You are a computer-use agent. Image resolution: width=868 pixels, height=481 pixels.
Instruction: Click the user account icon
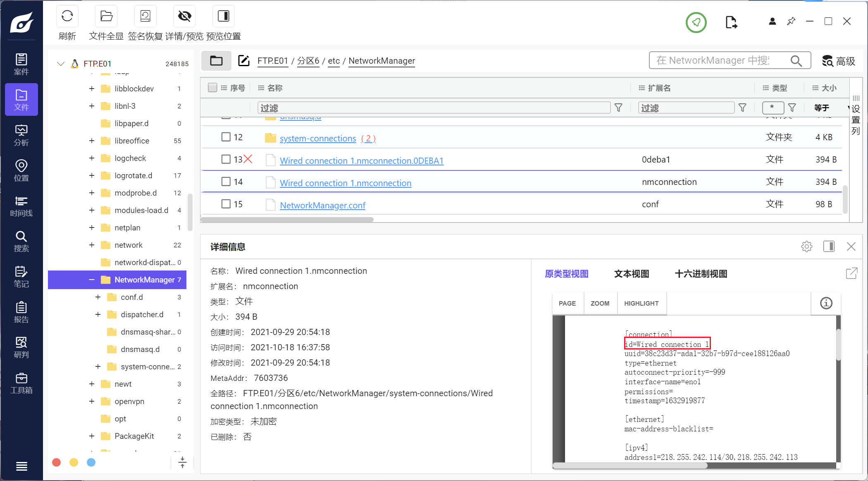click(x=772, y=22)
